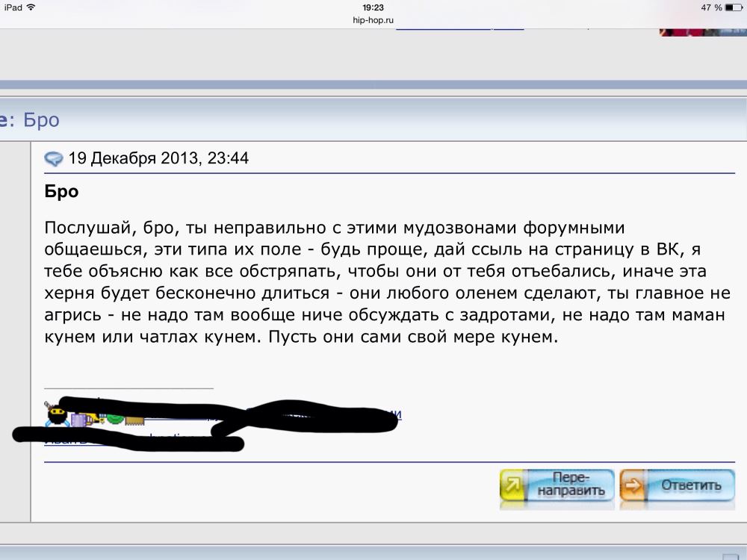Click the bold Бро message heading
Screen dimensions: 747x560
(x=61, y=191)
